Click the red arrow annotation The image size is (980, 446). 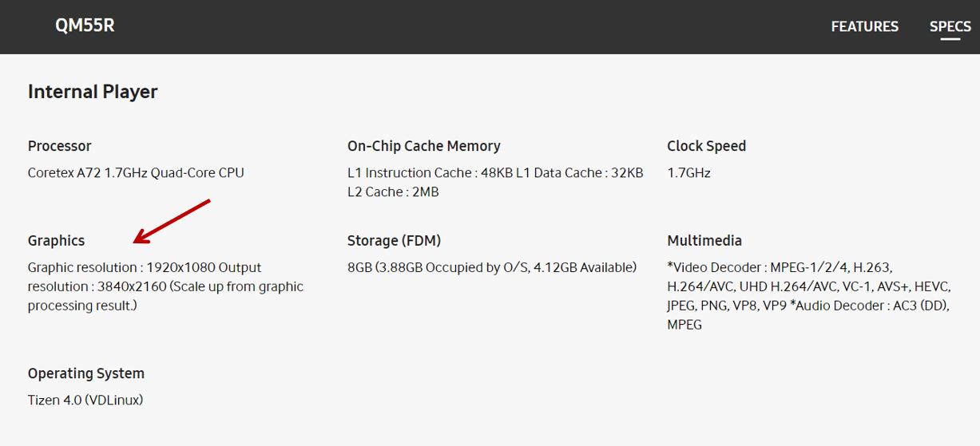172,220
